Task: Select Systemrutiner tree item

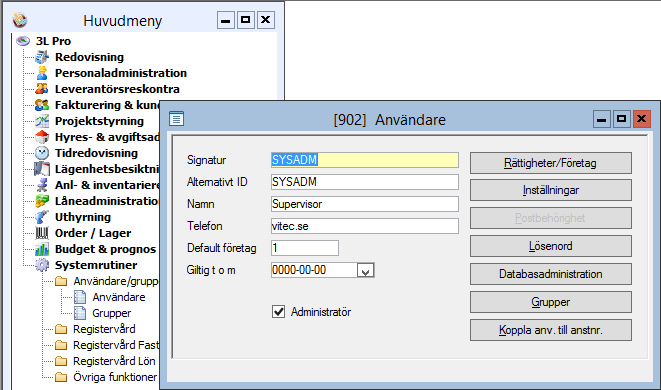Action: click(96, 265)
